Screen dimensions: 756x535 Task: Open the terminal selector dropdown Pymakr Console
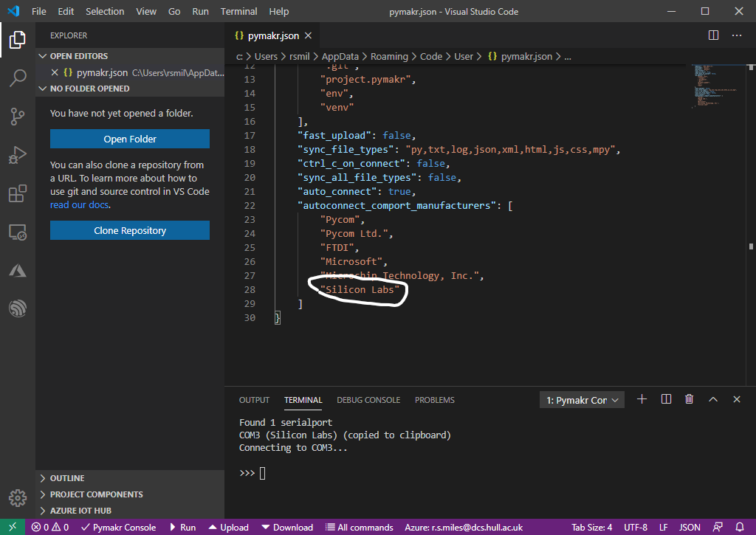582,400
